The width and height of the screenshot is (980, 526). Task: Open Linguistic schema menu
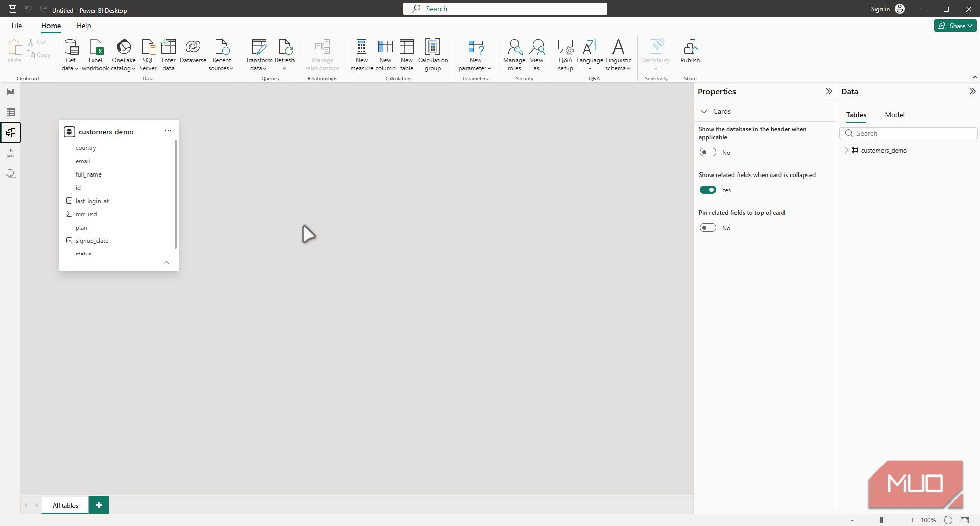click(619, 55)
